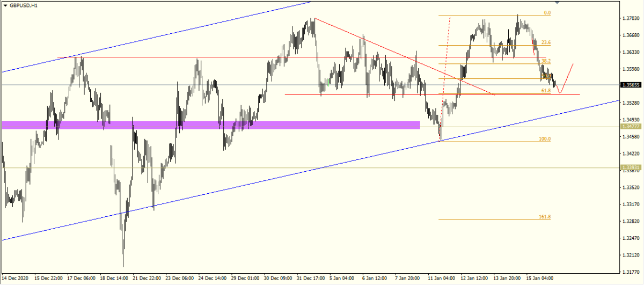Viewport: 644px width, 285px height.
Task: Click the 15 Jan 04:00 time label
Action: [540, 279]
